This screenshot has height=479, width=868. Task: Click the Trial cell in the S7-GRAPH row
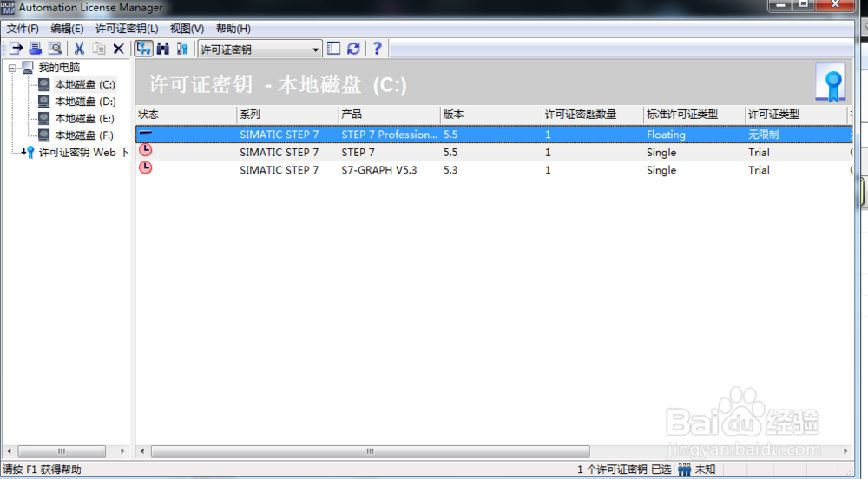[x=759, y=170]
